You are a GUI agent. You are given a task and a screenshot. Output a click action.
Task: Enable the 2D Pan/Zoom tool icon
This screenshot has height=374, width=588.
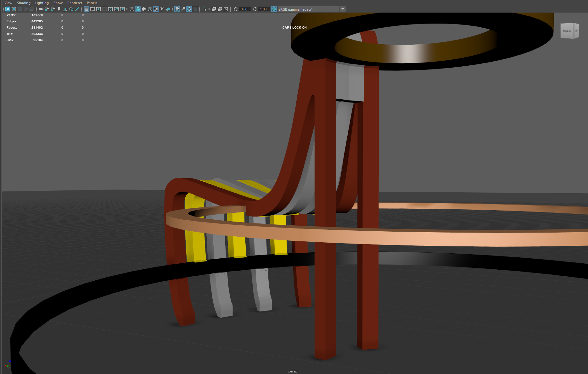(x=71, y=9)
